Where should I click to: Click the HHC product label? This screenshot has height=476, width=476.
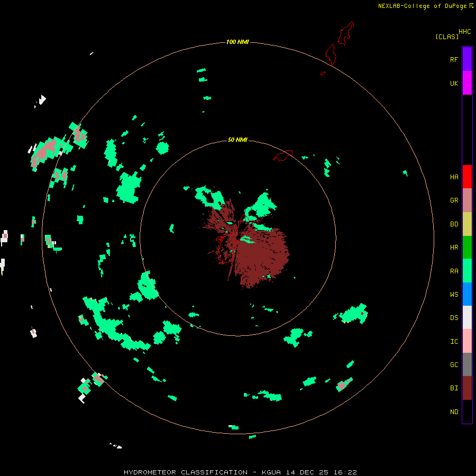[465, 32]
